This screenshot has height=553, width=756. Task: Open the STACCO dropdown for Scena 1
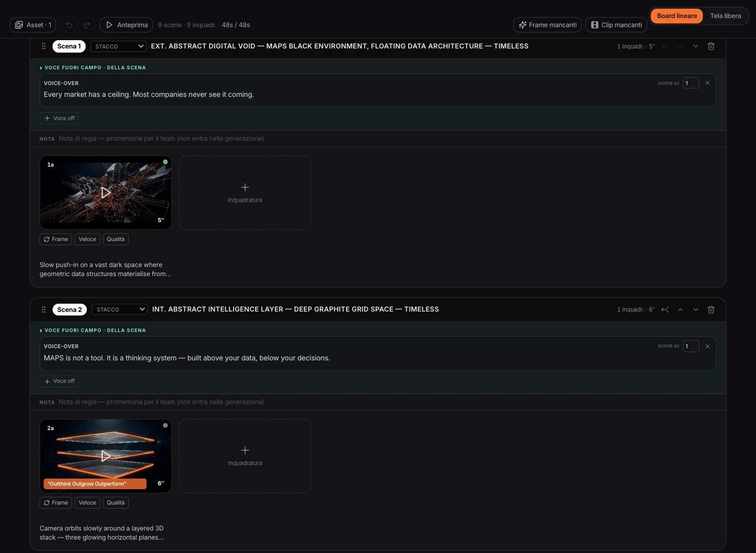tap(118, 46)
